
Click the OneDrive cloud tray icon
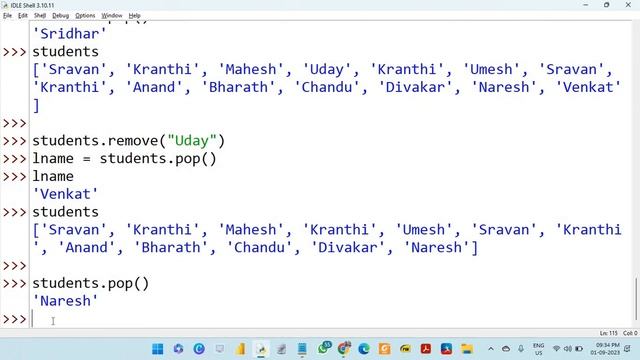(506, 349)
